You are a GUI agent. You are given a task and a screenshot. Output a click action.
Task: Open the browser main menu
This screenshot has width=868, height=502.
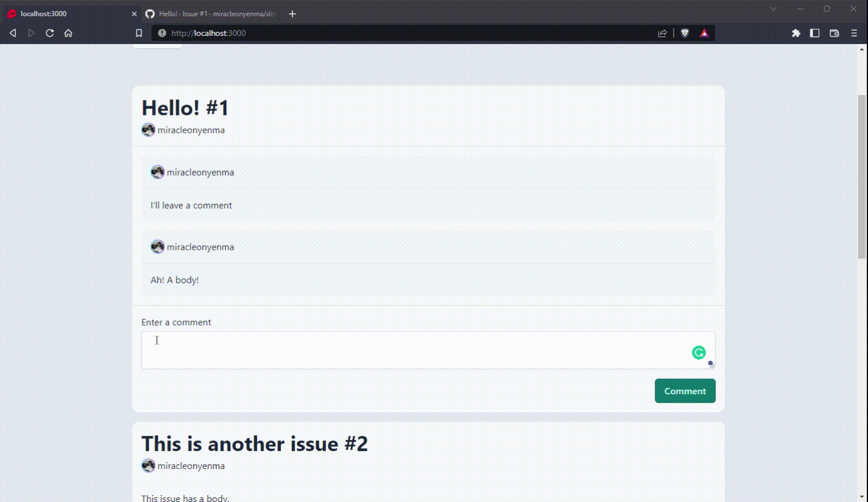point(854,33)
